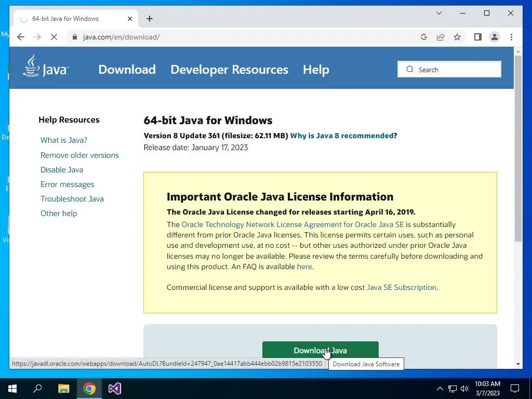
Task: Click scrollbar down arrow
Action: (x=518, y=364)
